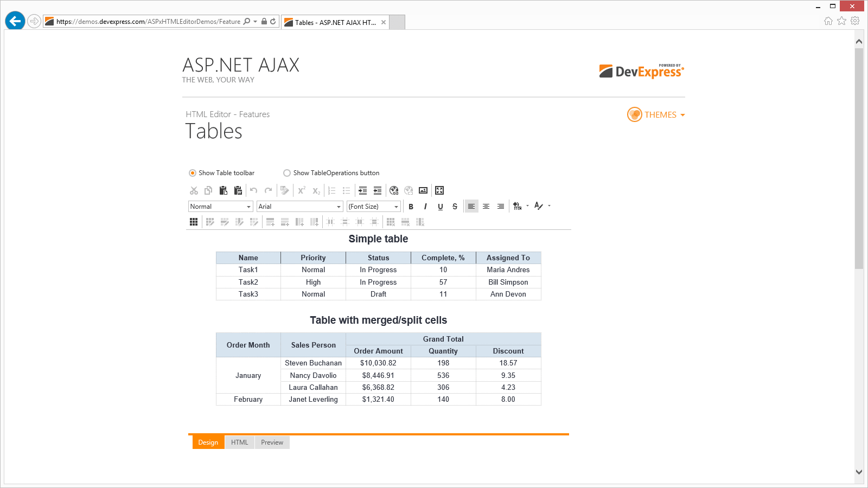868x488 pixels.
Task: Expand font color picker dropdown arrow
Action: [549, 206]
